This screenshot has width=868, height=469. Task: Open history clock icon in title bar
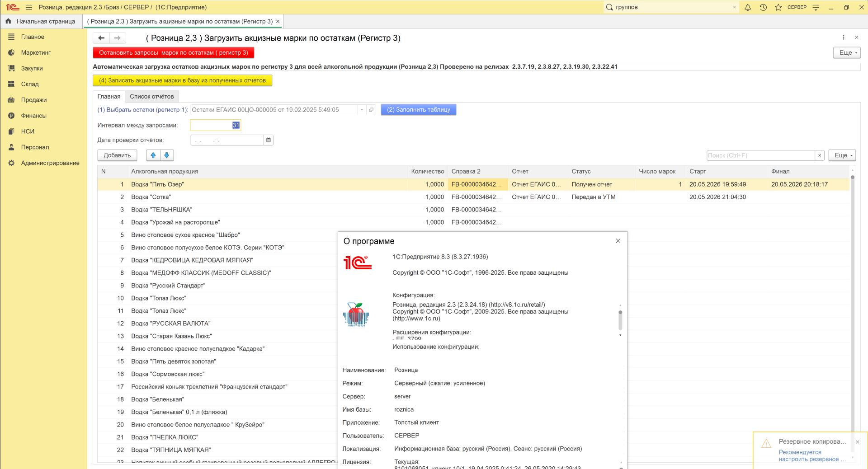click(763, 7)
